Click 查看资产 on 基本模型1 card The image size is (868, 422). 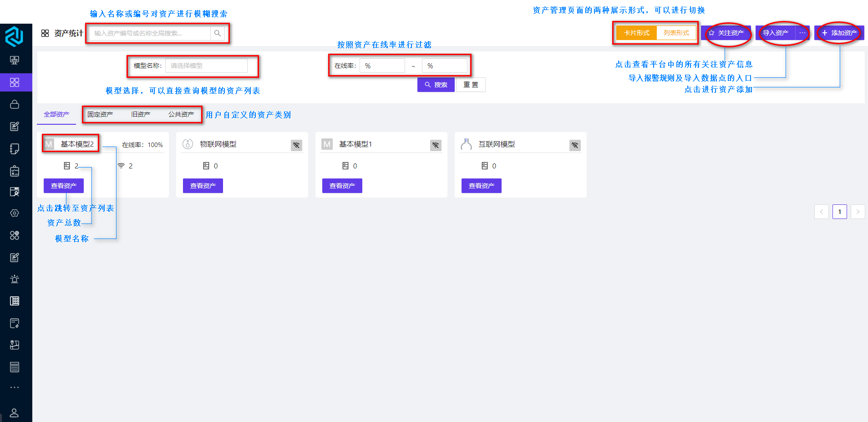pos(342,186)
